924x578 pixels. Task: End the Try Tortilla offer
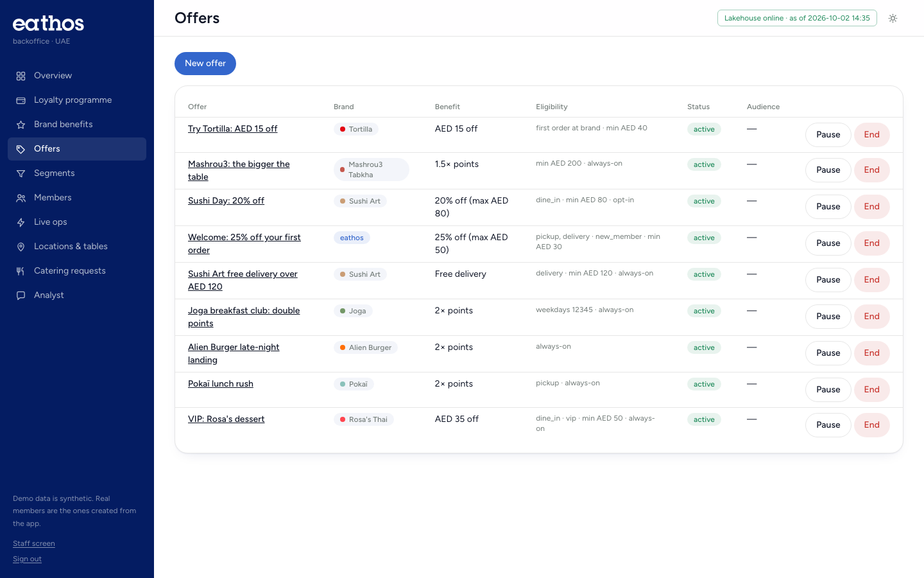871,135
